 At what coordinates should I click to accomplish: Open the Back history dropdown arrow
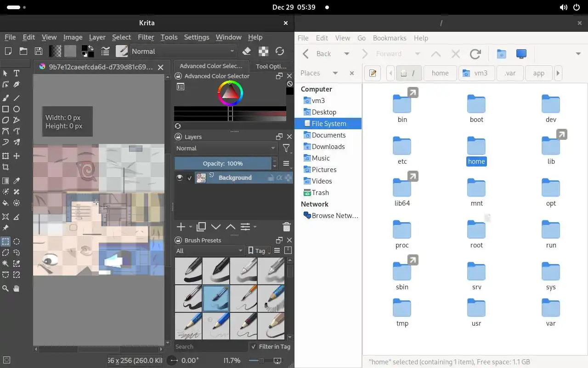[x=347, y=54]
